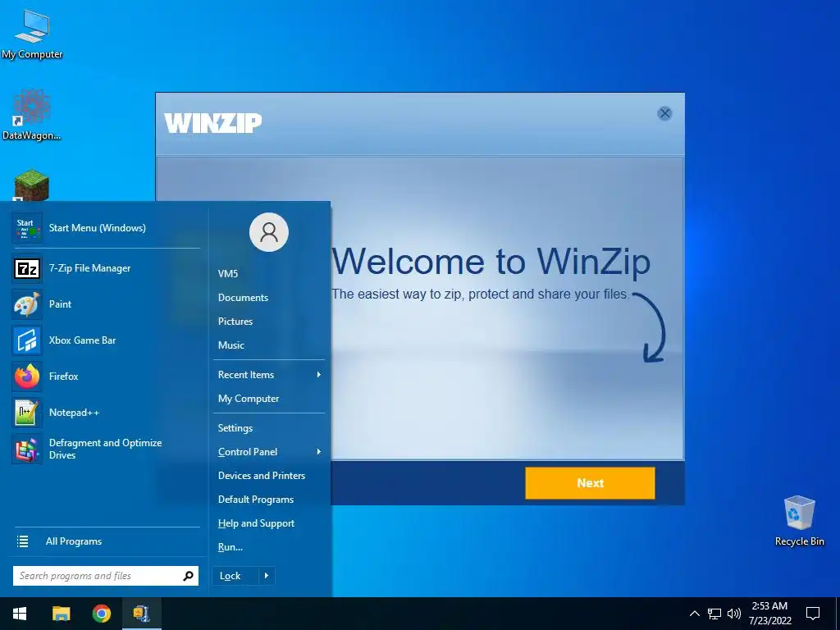The width and height of the screenshot is (840, 630).
Task: Open Music from the start menu
Action: point(231,345)
